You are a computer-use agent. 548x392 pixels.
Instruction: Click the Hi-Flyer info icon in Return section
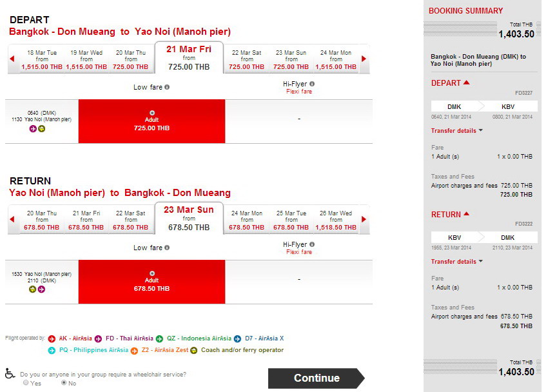[312, 245]
